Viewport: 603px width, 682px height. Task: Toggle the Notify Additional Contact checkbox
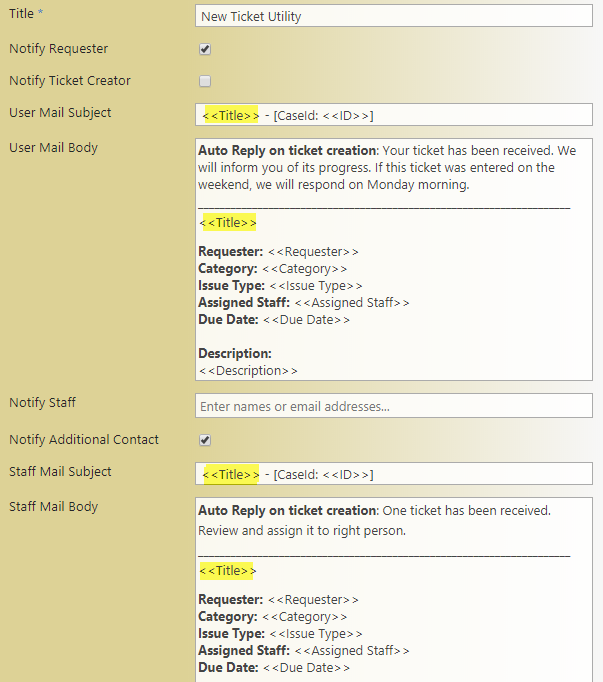click(205, 440)
